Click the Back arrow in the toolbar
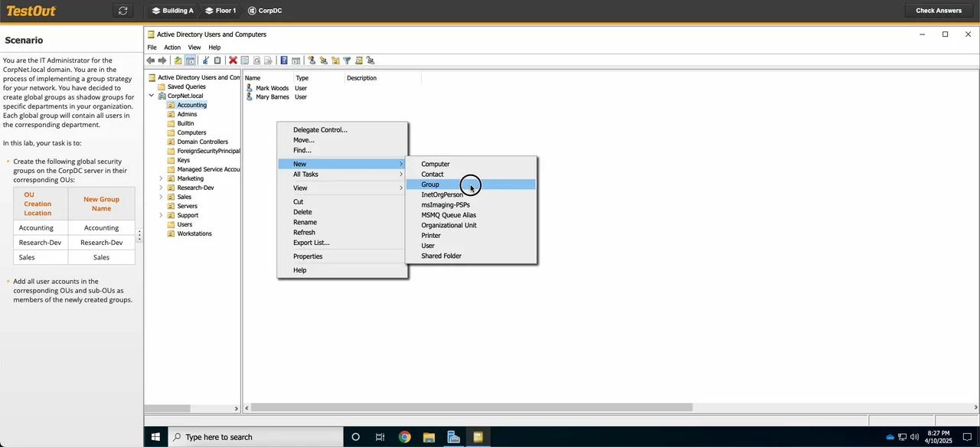This screenshot has width=980, height=447. (x=151, y=60)
